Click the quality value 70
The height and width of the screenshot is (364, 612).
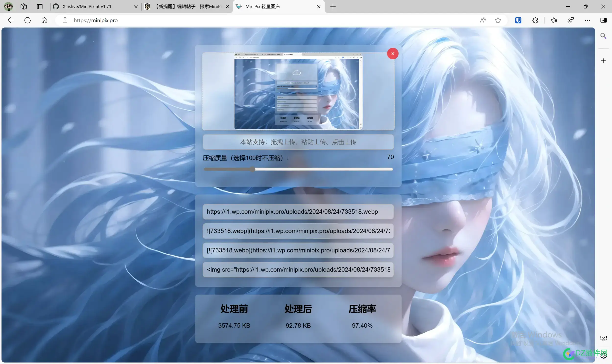pyautogui.click(x=390, y=157)
